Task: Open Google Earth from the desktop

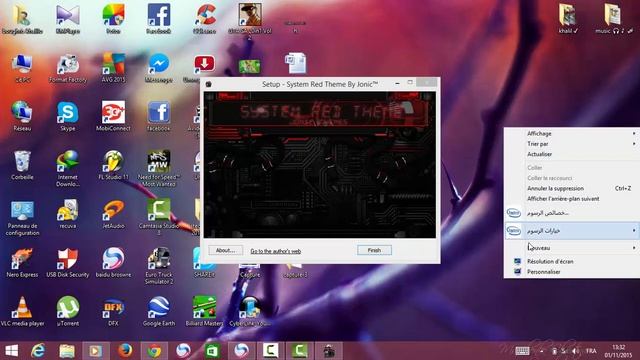Action: [159, 311]
